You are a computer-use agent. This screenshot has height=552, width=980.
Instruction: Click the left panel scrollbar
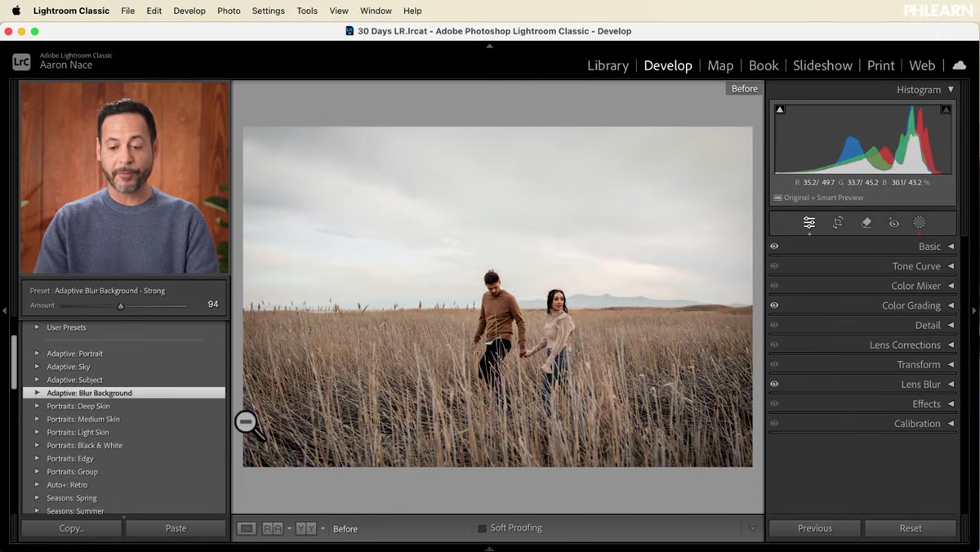tap(14, 363)
